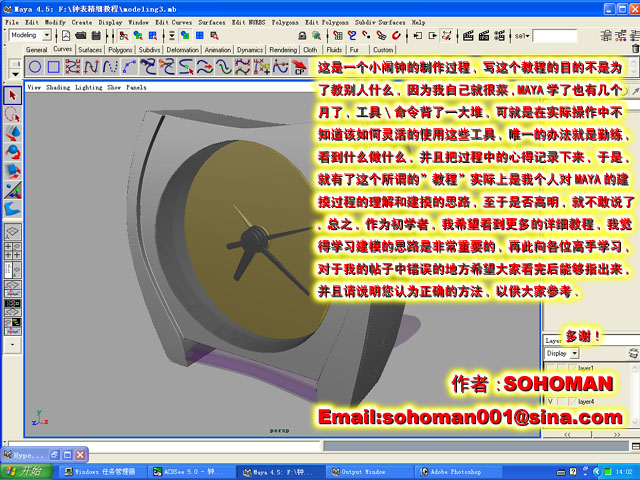Select the arrow Select tool in toolbox
The width and height of the screenshot is (640, 480).
click(12, 96)
